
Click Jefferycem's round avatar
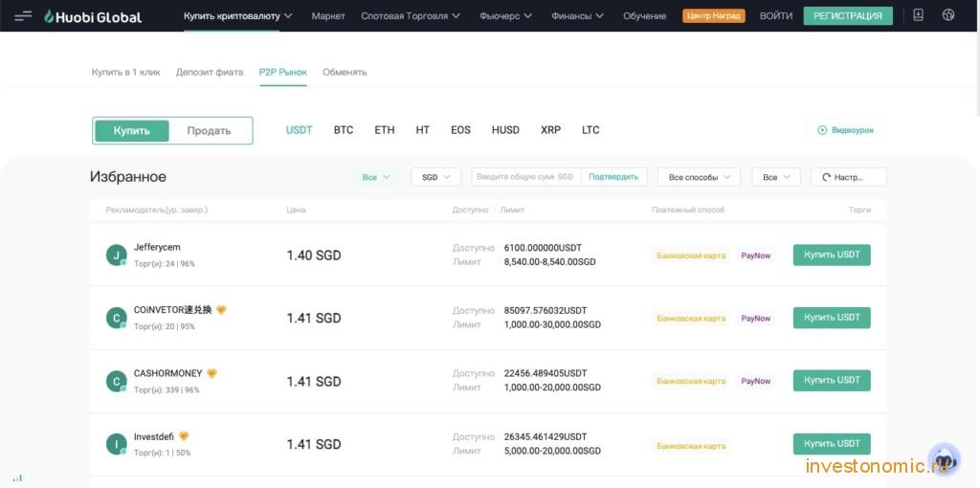tap(116, 255)
